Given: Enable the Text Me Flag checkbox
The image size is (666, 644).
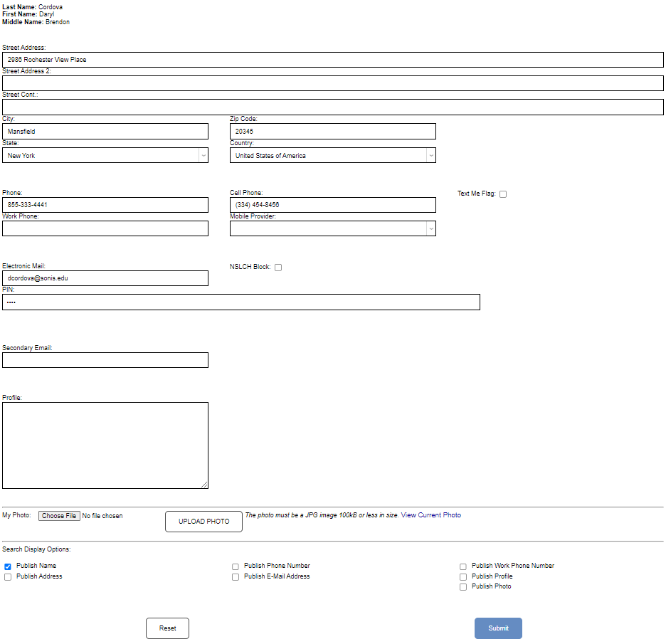Looking at the screenshot, I should tap(503, 194).
